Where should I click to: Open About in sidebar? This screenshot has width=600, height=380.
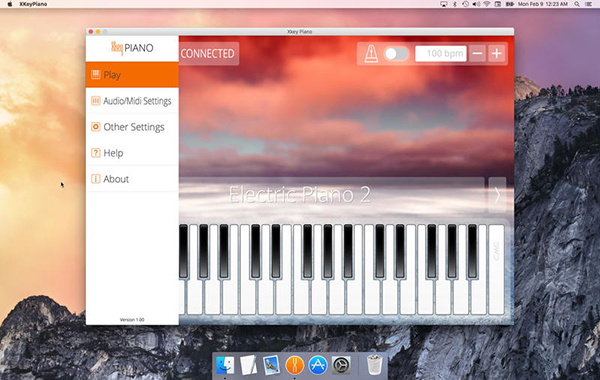tap(132, 179)
